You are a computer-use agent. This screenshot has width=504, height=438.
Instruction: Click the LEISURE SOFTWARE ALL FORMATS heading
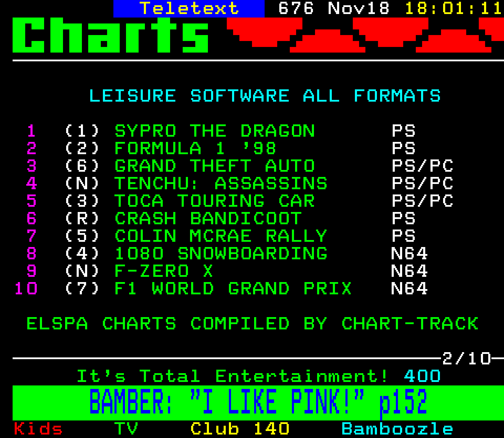click(x=265, y=96)
